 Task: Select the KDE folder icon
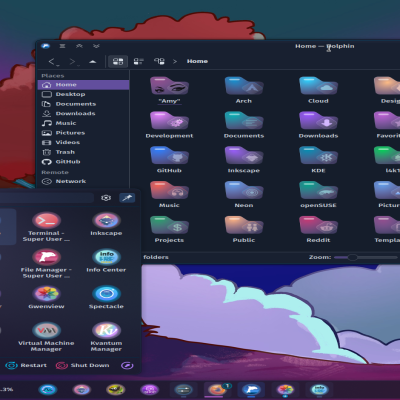pos(318,156)
